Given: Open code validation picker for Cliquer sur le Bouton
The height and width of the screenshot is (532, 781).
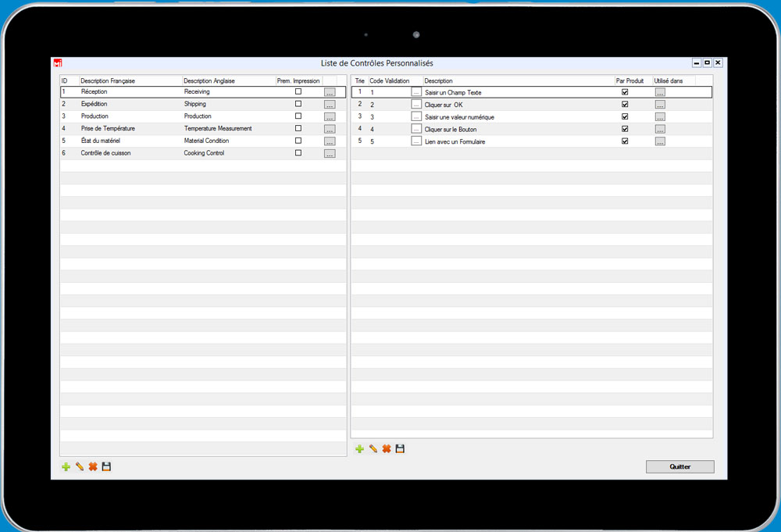Looking at the screenshot, I should [416, 129].
